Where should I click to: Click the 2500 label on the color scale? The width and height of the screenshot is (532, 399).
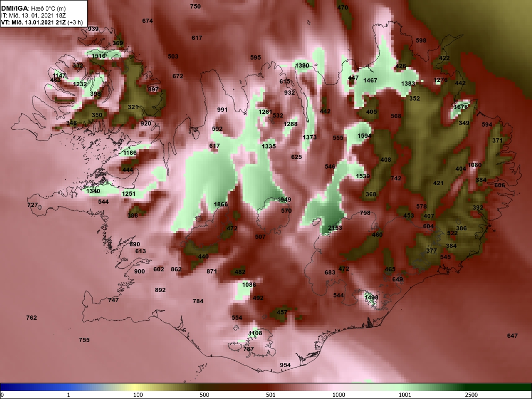[471, 395]
